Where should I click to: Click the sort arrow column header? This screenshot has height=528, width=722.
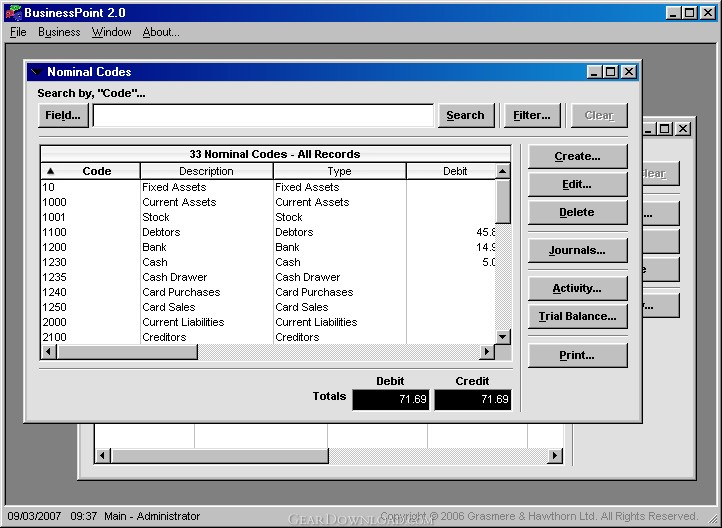tap(50, 171)
